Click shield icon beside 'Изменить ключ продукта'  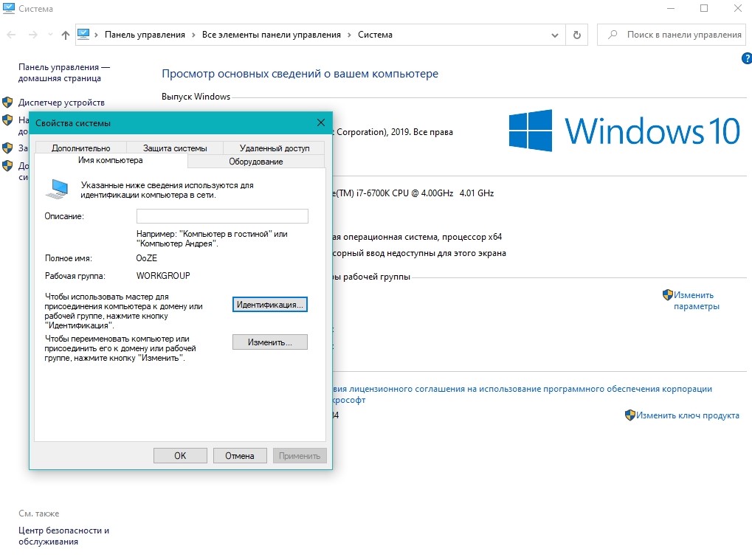(x=630, y=415)
